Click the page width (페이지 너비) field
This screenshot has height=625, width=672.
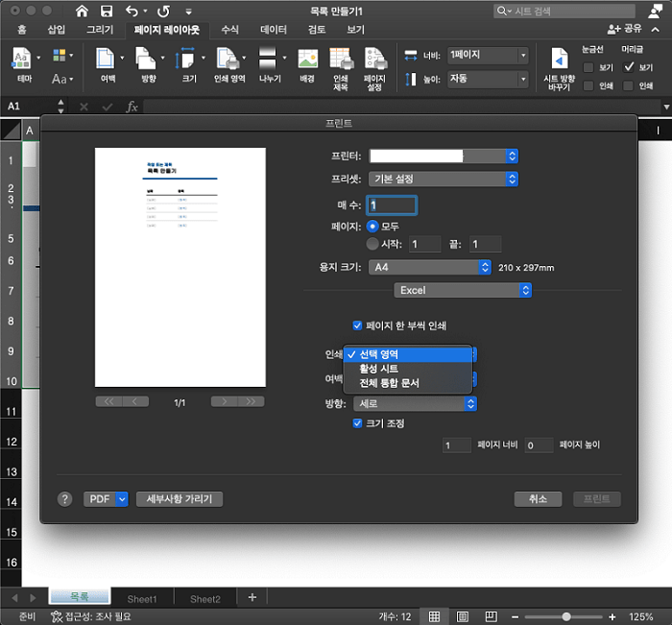click(457, 445)
